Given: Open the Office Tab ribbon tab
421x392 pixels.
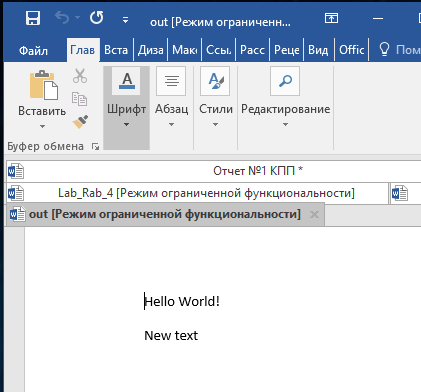Looking at the screenshot, I should coord(352,50).
